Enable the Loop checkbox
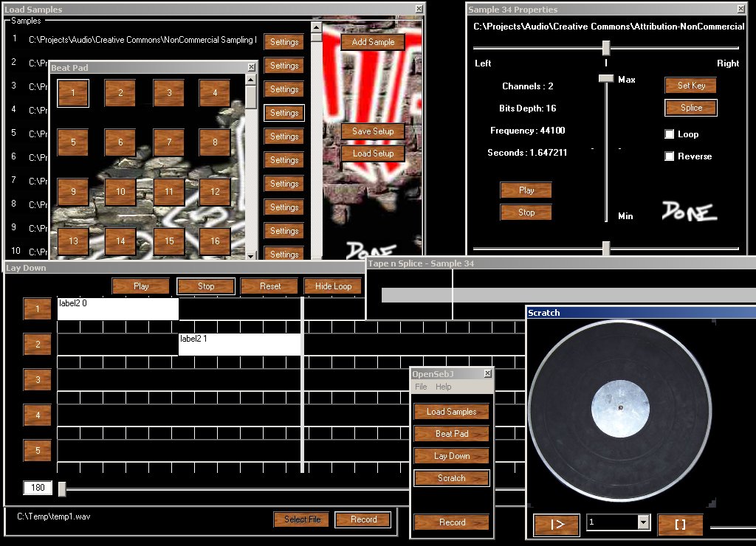Screen dimensions: 756x546 click(x=670, y=134)
